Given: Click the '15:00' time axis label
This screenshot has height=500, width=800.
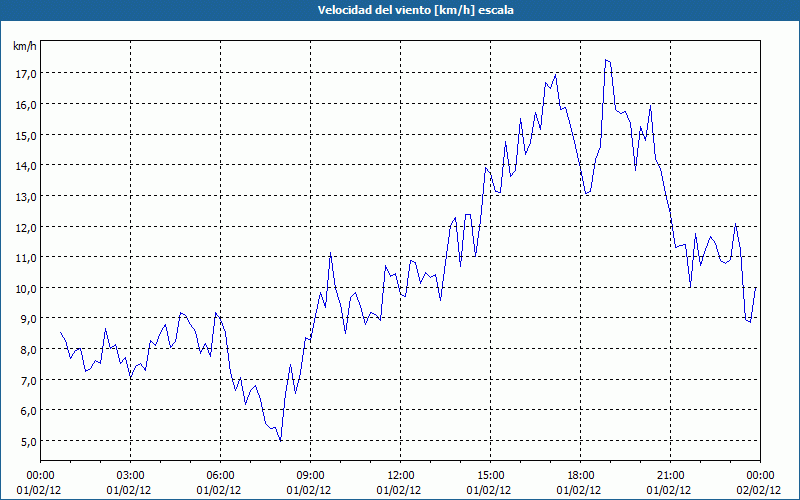Looking at the screenshot, I should (x=490, y=476).
